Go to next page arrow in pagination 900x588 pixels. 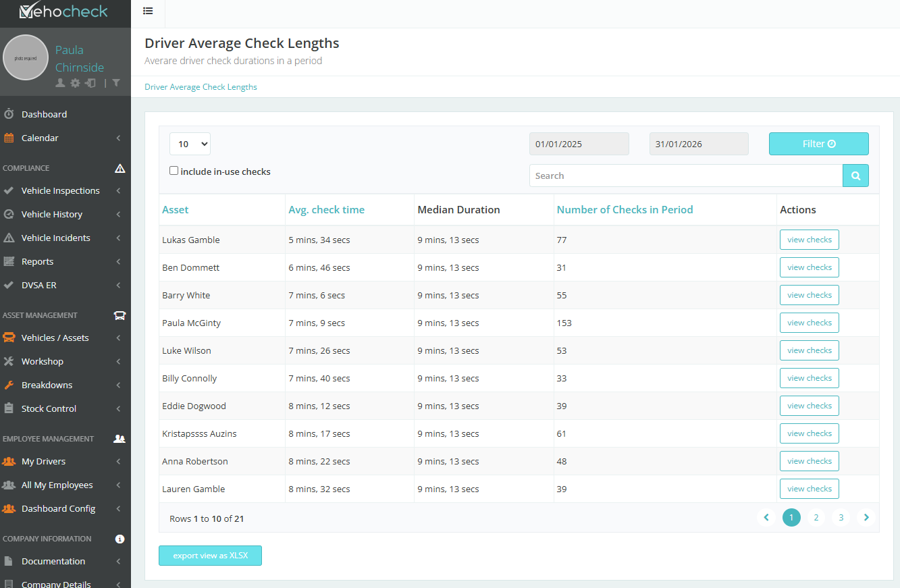point(866,518)
